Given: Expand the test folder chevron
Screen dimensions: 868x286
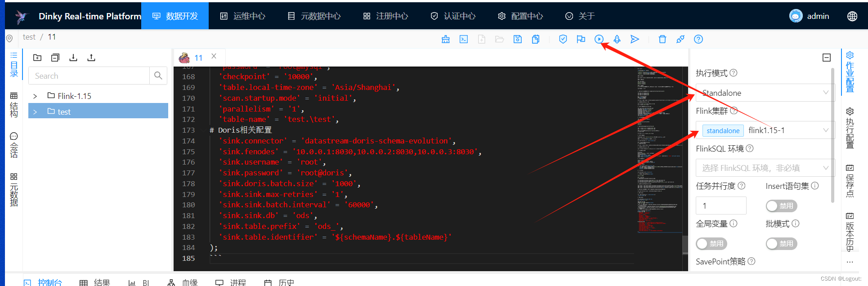Looking at the screenshot, I should [35, 112].
